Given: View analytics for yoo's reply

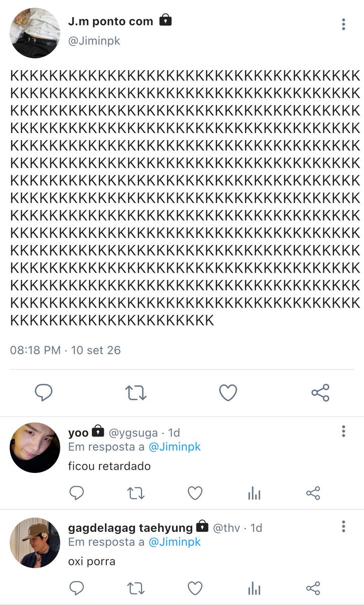Looking at the screenshot, I should click(x=254, y=493).
